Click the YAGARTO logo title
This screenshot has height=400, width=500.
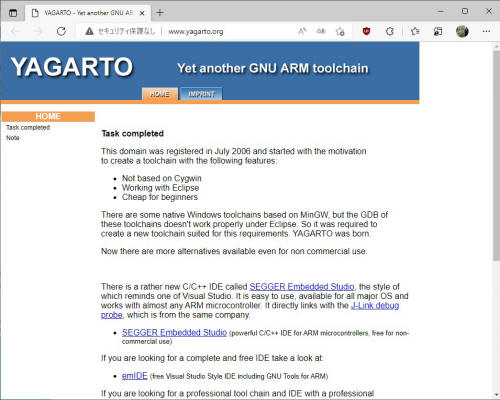pyautogui.click(x=72, y=67)
